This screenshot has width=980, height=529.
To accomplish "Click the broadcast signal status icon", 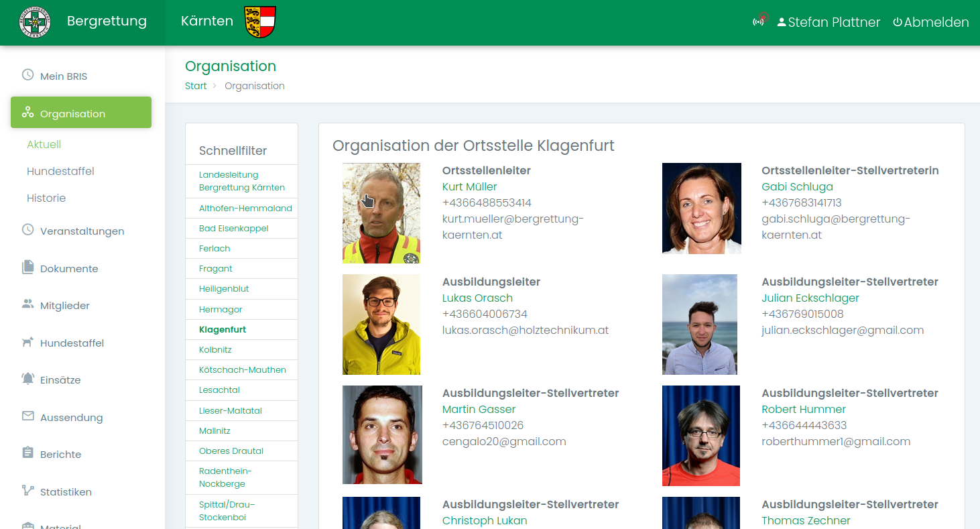I will [759, 21].
